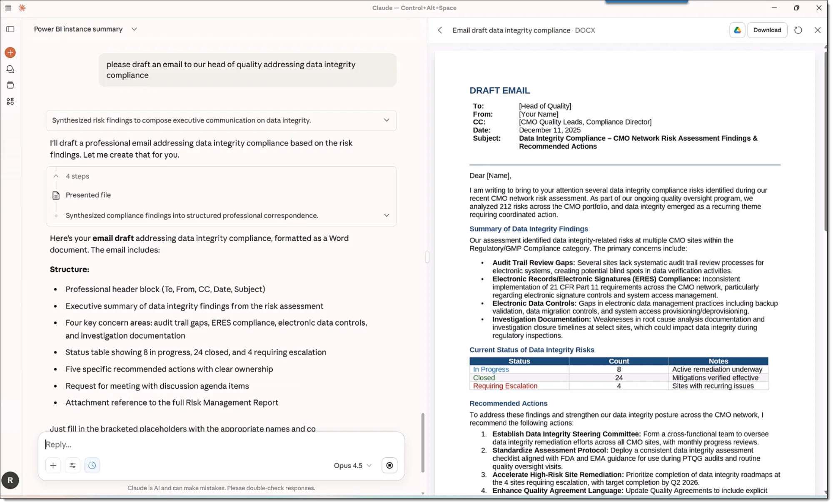
Task: Open the hamburger menu
Action: [x=8, y=8]
